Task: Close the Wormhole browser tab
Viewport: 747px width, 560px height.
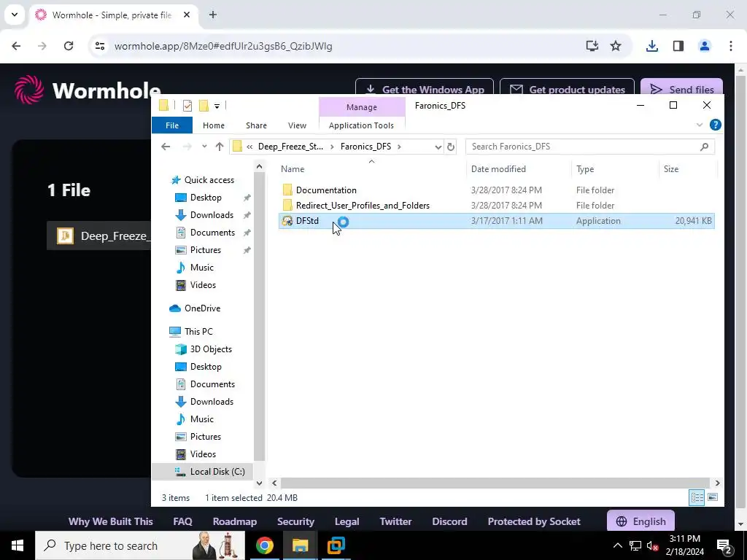Action: point(187,15)
